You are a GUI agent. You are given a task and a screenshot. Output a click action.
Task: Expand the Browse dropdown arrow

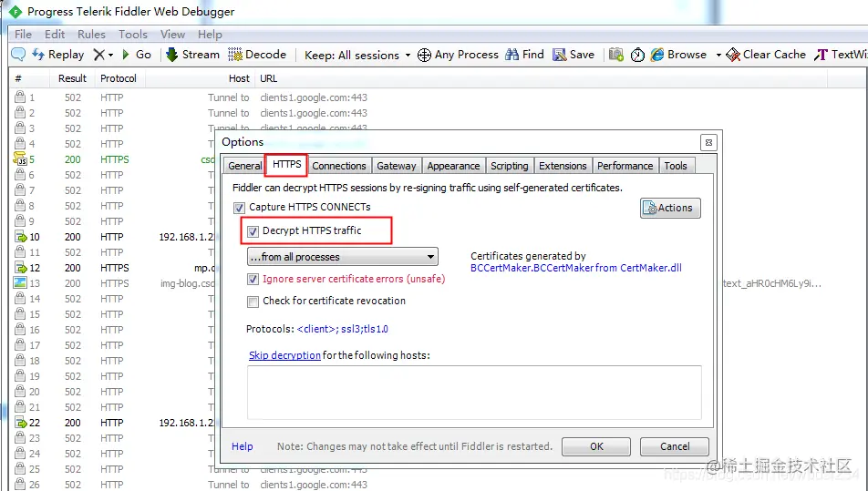718,55
